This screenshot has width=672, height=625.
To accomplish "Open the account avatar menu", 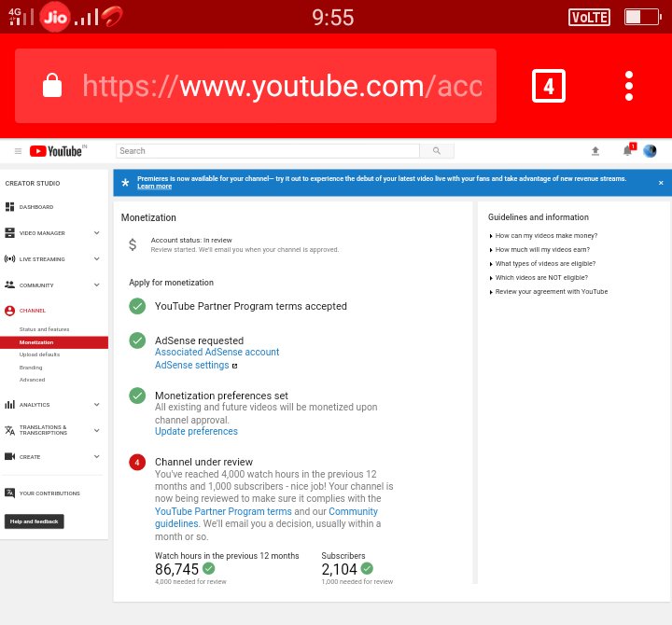I will pos(650,151).
